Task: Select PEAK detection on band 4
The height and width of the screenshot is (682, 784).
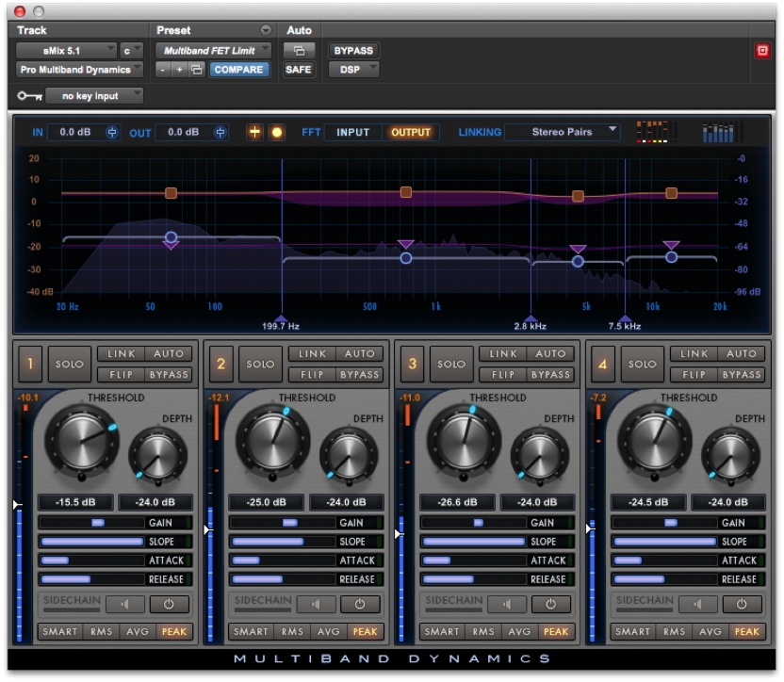Action: [747, 631]
